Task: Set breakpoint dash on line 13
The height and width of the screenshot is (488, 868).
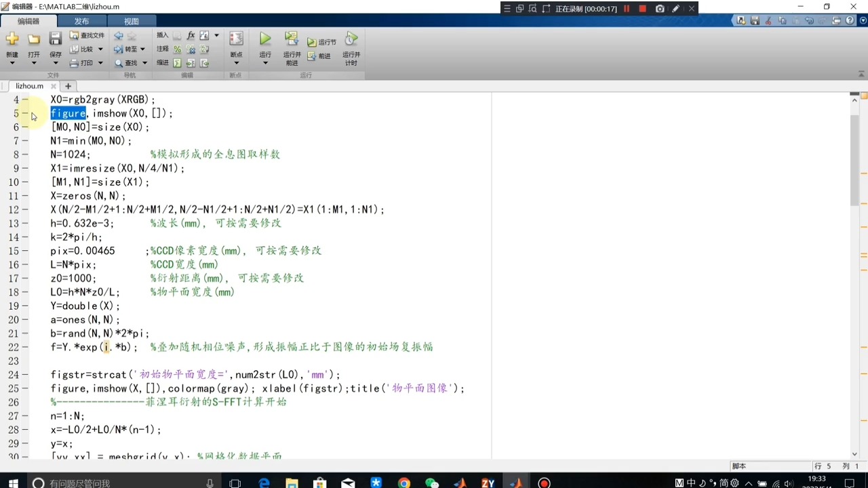Action: coord(25,223)
